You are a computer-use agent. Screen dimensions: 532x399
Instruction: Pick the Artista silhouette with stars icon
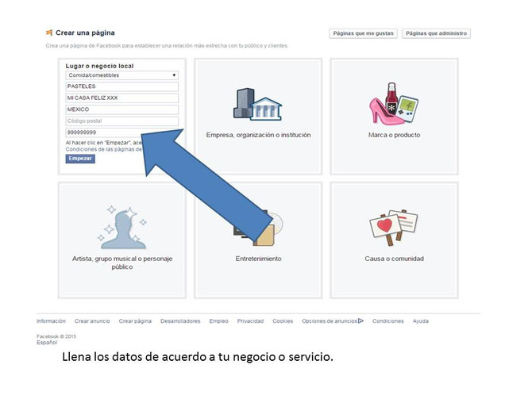click(x=122, y=228)
